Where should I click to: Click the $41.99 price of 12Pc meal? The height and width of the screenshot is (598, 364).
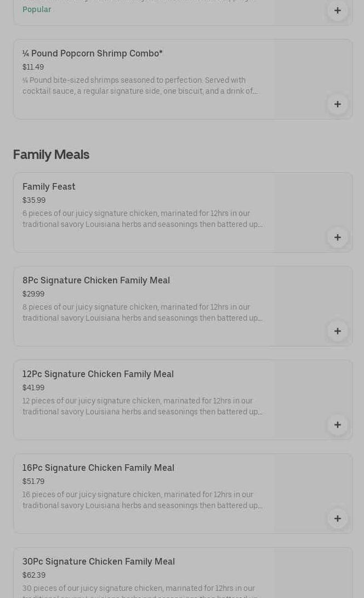point(33,388)
